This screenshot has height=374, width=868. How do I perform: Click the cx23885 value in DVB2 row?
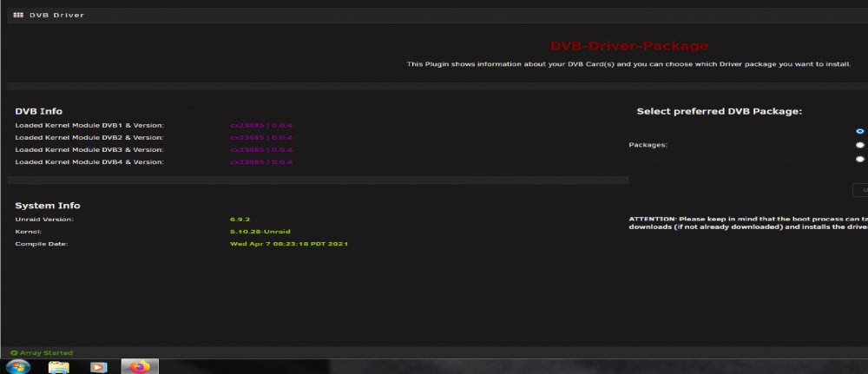261,138
